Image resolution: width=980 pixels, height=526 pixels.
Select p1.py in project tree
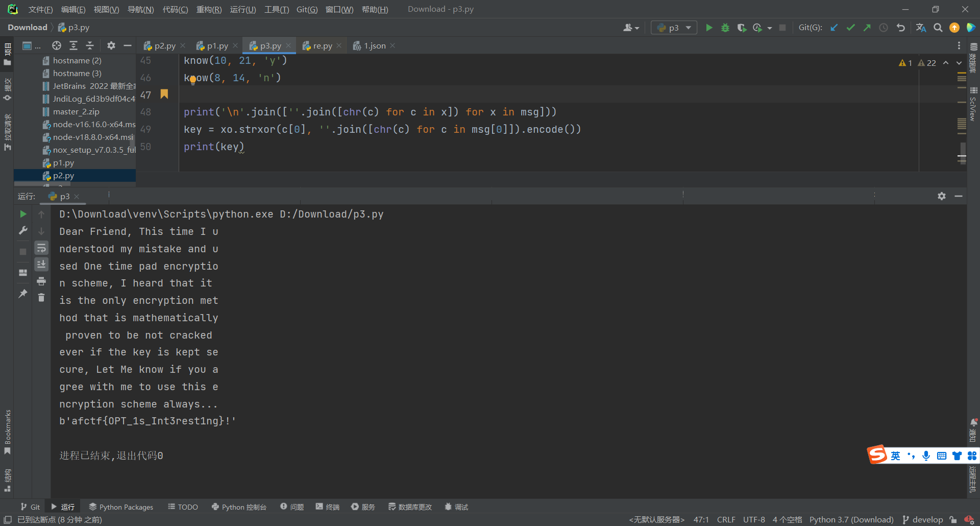(x=63, y=163)
